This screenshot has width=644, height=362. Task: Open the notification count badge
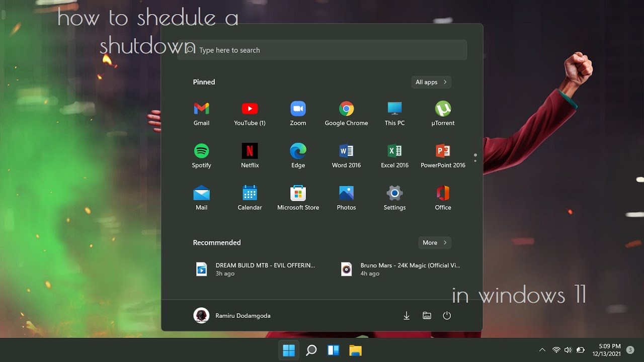(630, 350)
